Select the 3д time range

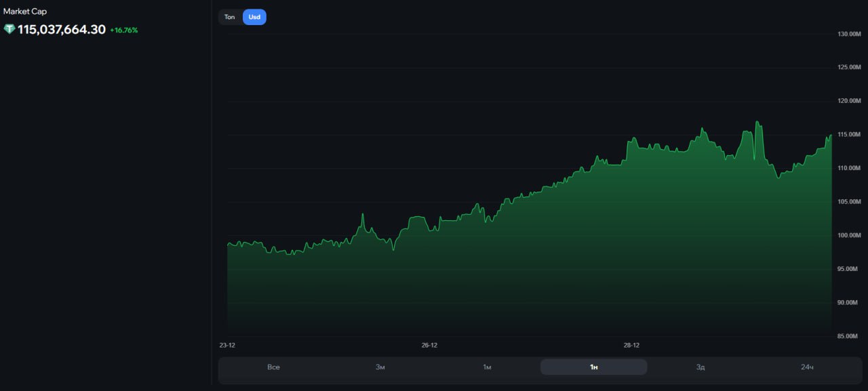click(701, 367)
